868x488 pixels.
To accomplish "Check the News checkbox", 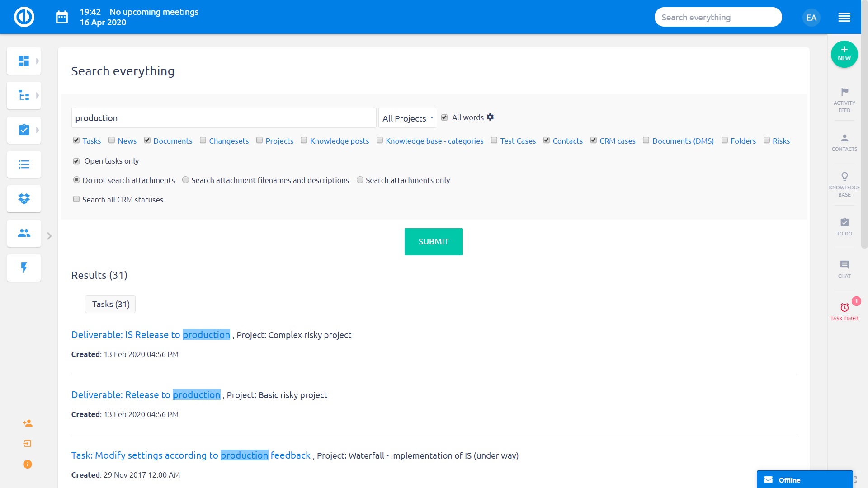I will (112, 141).
